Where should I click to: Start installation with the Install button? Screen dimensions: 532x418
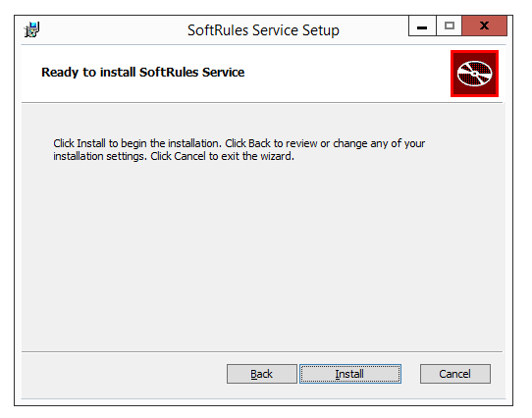click(x=350, y=374)
